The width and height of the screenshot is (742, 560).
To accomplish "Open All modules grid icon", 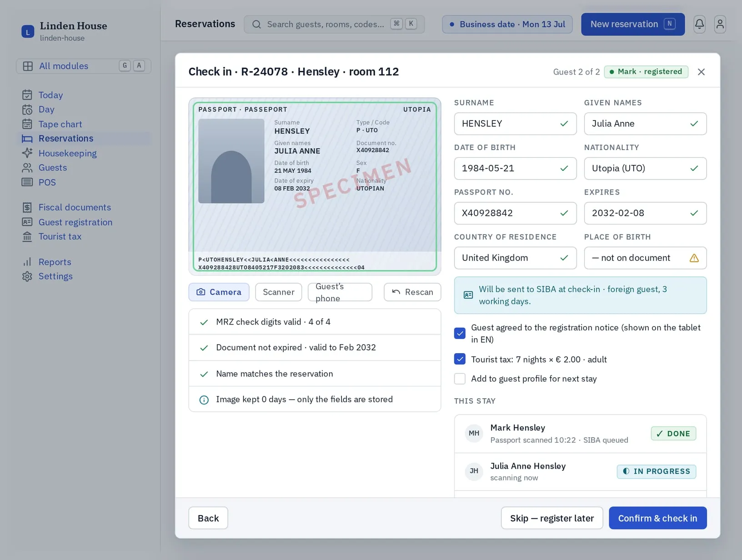I will pyautogui.click(x=28, y=66).
